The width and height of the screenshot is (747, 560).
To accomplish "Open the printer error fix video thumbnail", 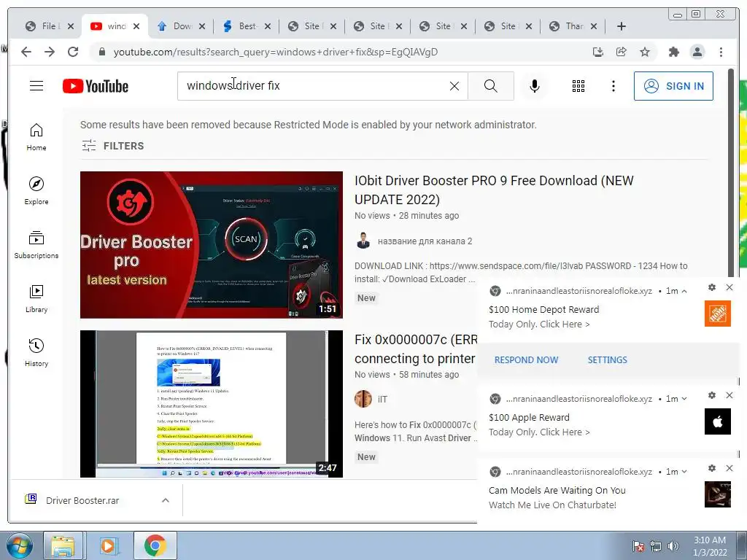I will [x=212, y=404].
